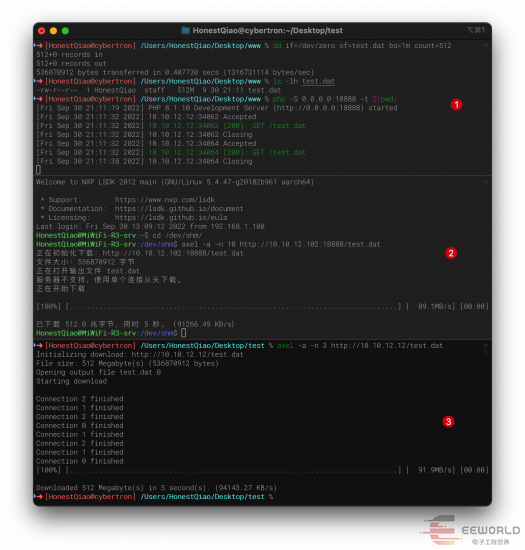Click the EEWORLD watermark logo
This screenshot has width=525, height=550.
tap(471, 530)
